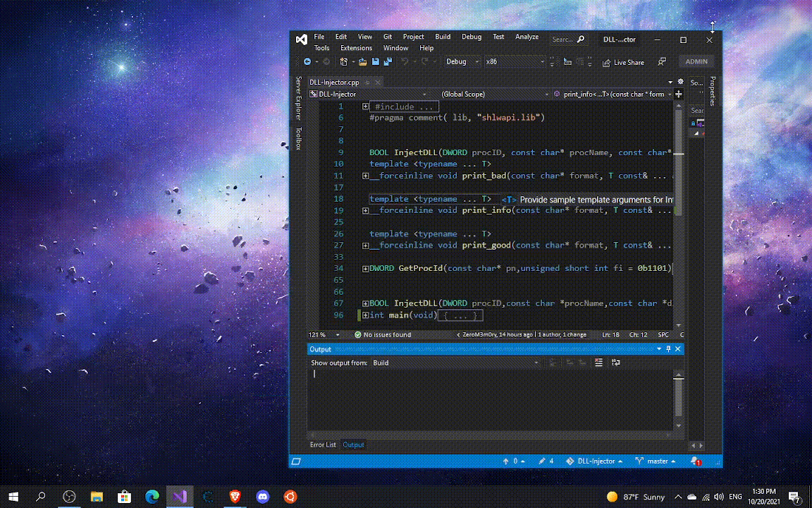Toggle auto-hide pin on Output panel
Viewport: 812px width, 508px height.
(x=668, y=349)
